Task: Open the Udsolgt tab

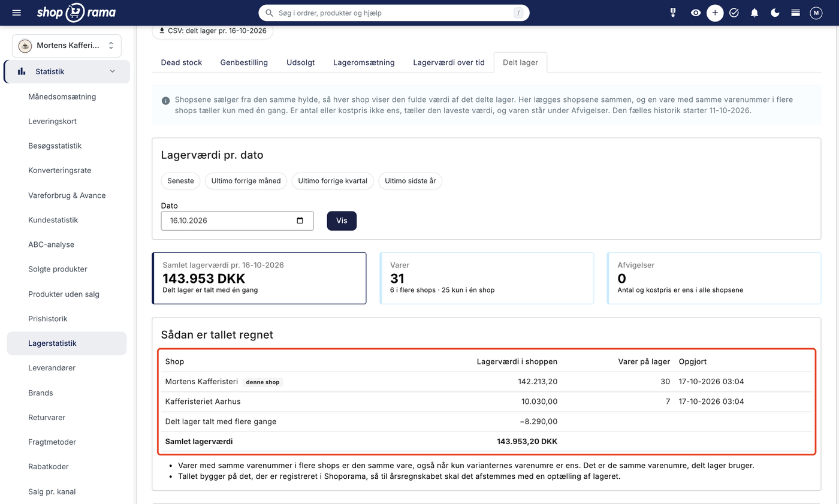Action: [x=300, y=62]
